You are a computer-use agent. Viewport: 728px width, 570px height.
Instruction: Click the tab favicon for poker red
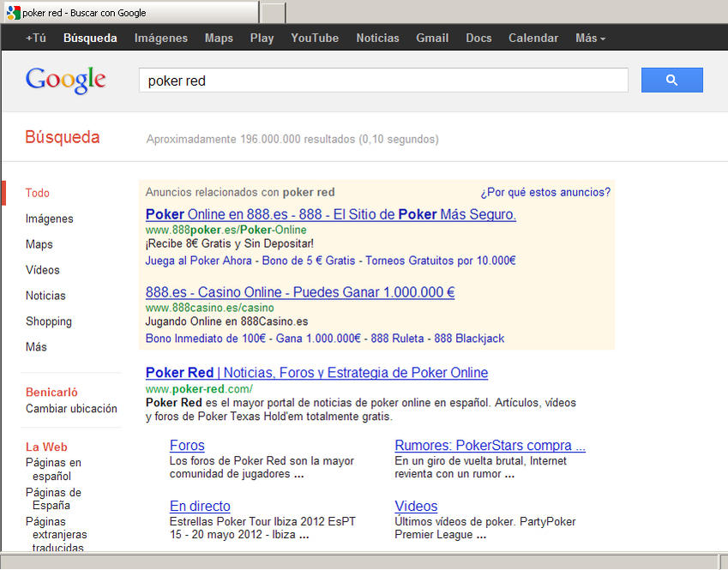coord(14,13)
